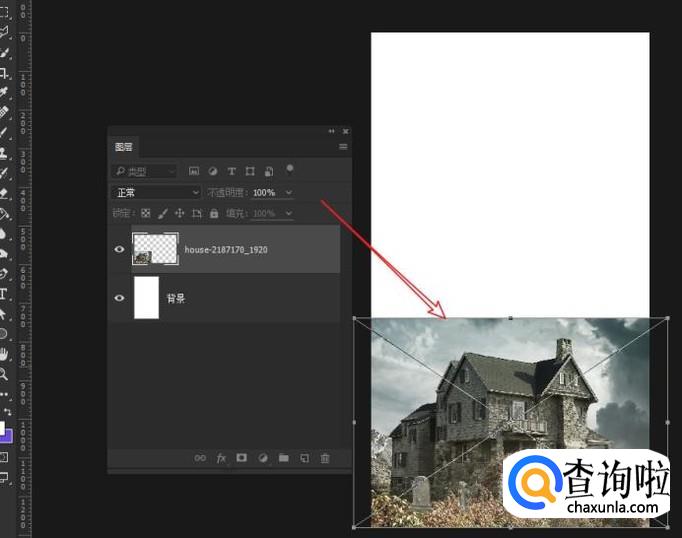
Task: Click the house layer thumbnail
Action: [x=155, y=249]
